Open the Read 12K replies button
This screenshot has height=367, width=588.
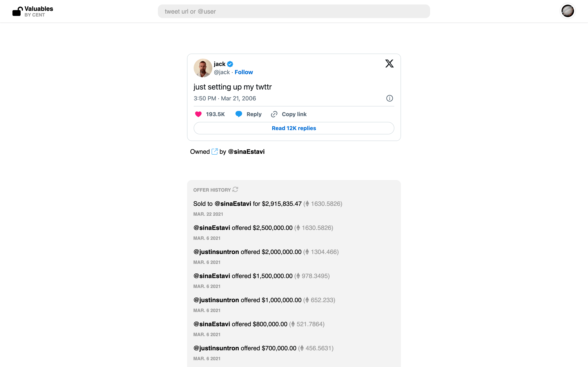[x=294, y=128]
